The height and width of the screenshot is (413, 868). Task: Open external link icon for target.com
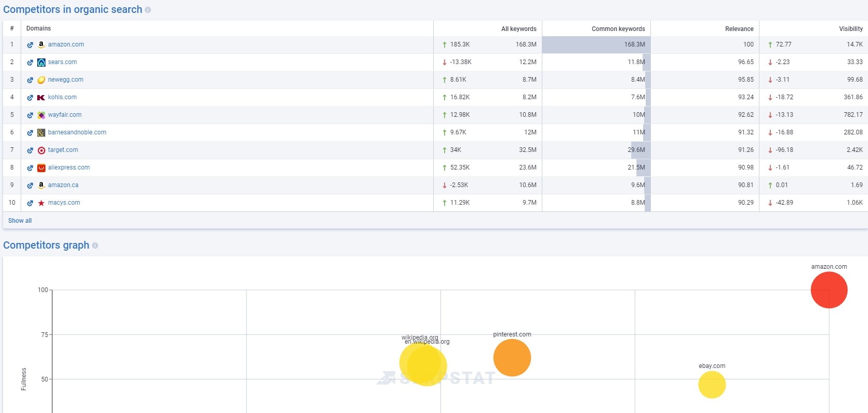[30, 150]
